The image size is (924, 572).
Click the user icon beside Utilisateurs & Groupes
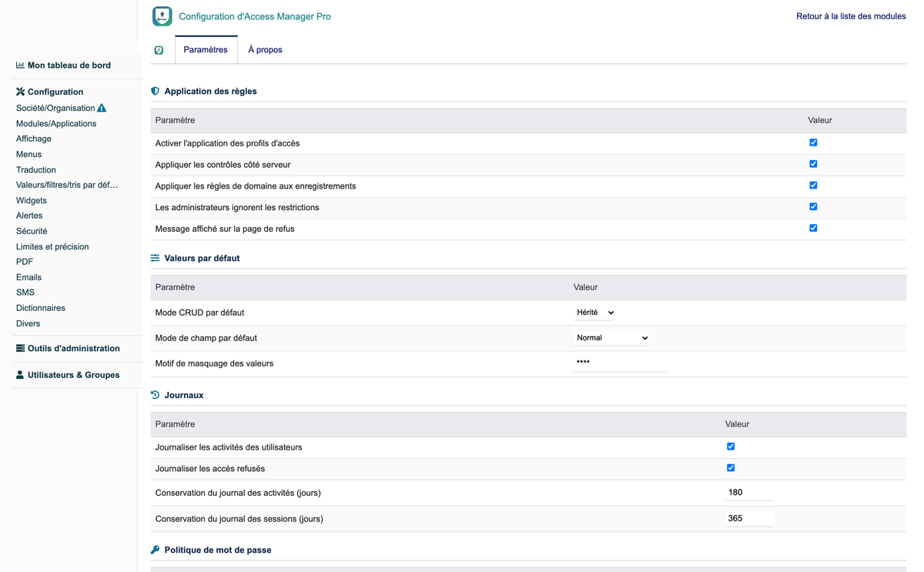click(20, 375)
